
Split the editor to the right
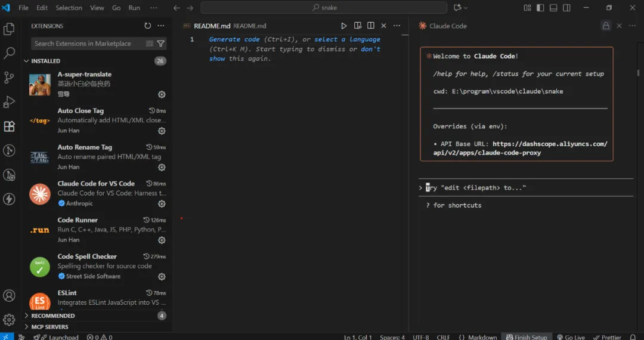click(x=371, y=26)
